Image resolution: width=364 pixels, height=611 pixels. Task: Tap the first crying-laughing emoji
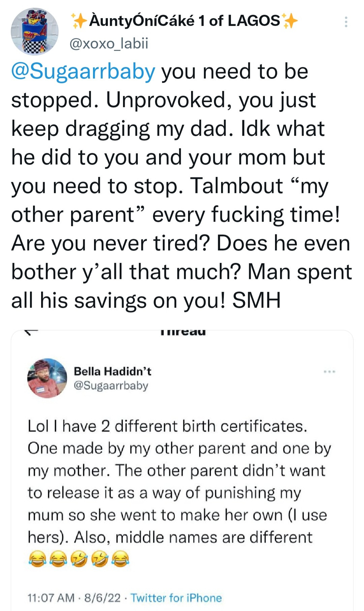pos(37,559)
